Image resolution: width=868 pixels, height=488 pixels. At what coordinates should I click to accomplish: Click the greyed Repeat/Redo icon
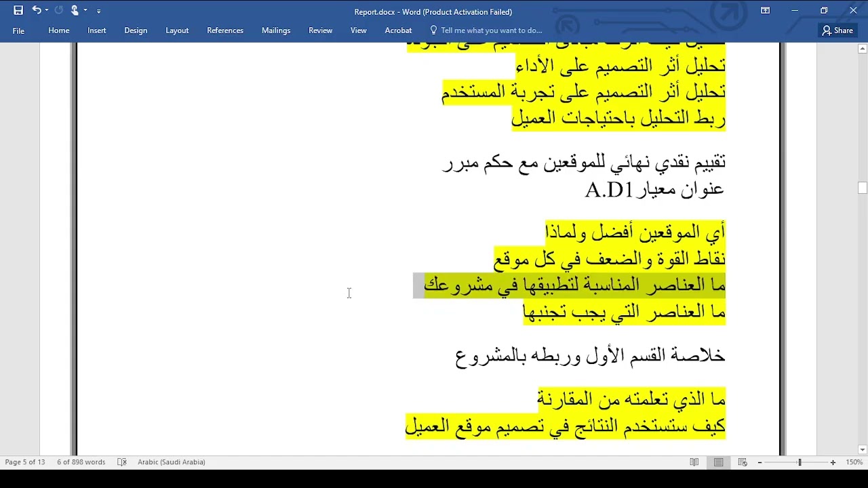pos(58,10)
